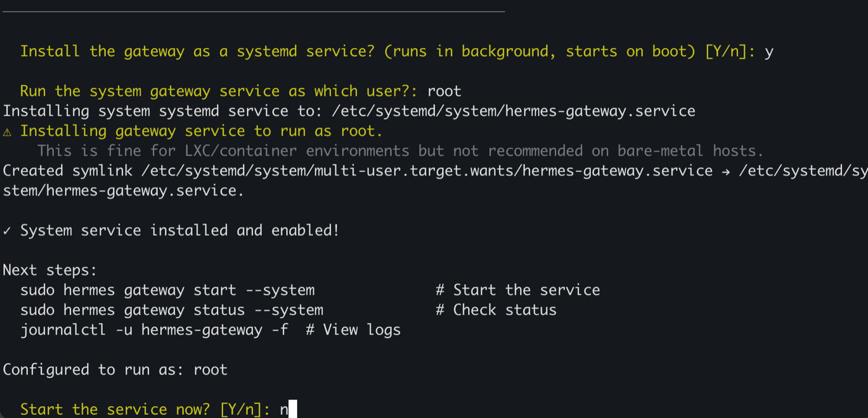This screenshot has height=418, width=868.
Task: Click the 'Next steps:' heading
Action: click(x=50, y=270)
